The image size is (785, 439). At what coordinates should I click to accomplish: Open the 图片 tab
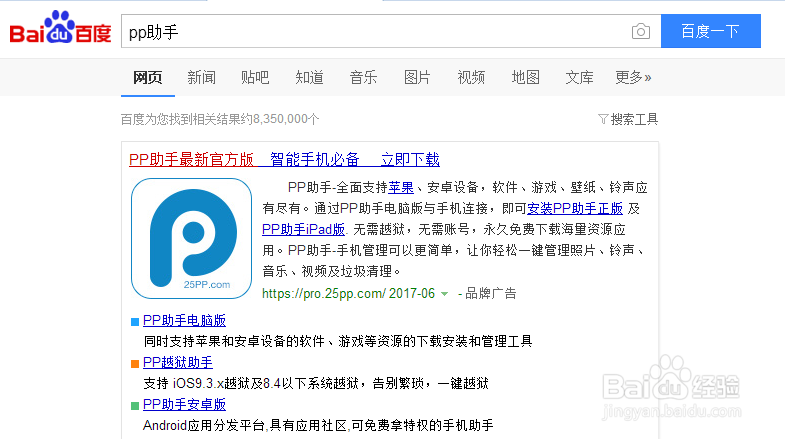pos(417,77)
